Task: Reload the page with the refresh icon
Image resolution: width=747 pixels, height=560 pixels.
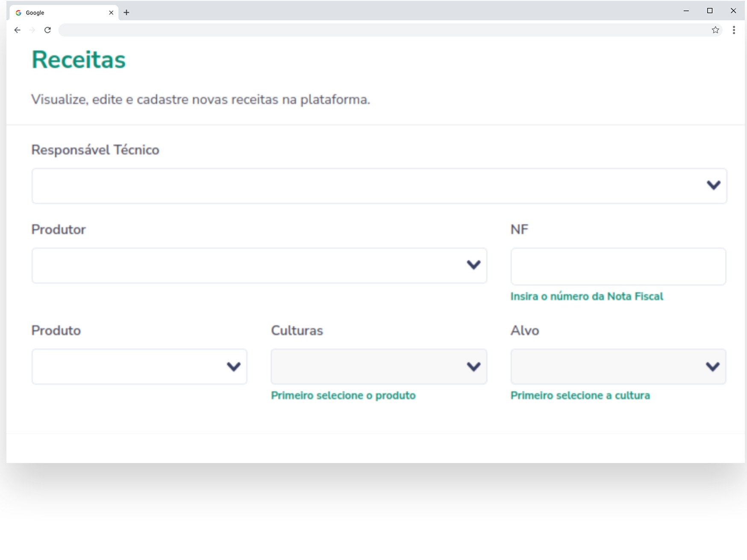Action: (x=47, y=30)
